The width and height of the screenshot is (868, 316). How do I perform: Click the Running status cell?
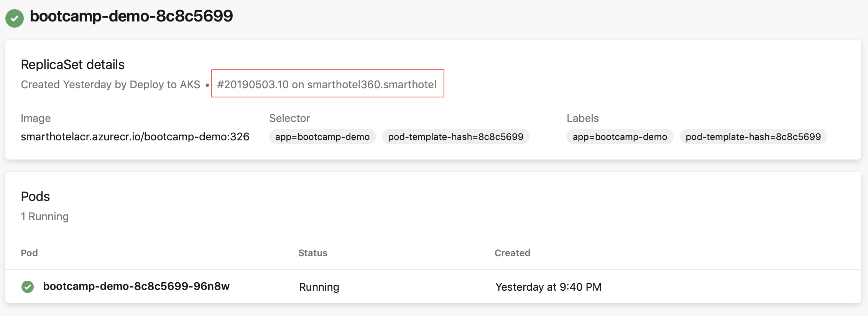pyautogui.click(x=319, y=287)
